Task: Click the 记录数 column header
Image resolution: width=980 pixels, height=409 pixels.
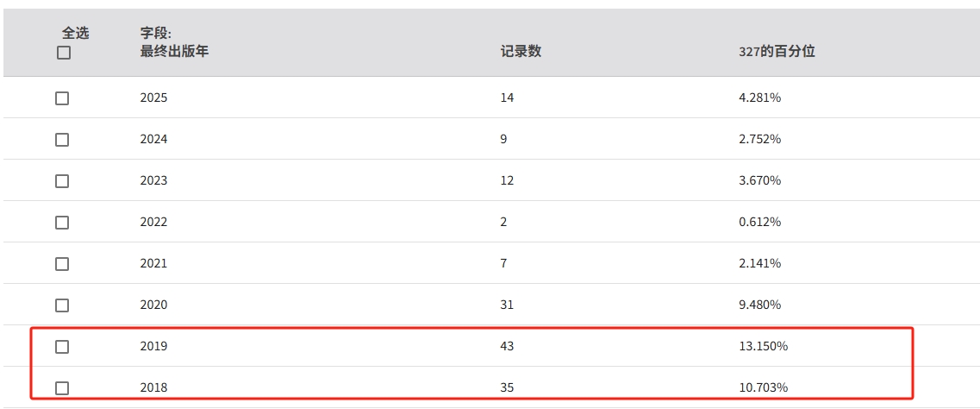Action: tap(521, 51)
